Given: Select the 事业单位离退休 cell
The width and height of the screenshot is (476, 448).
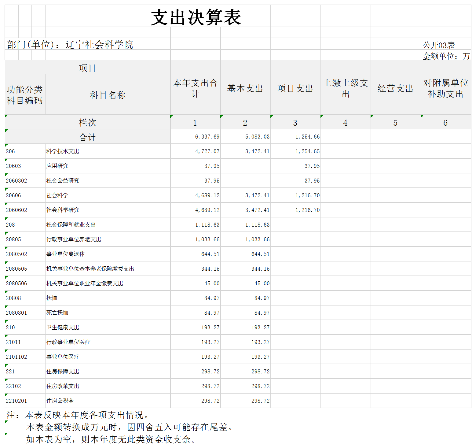Looking at the screenshot, I should [108, 254].
